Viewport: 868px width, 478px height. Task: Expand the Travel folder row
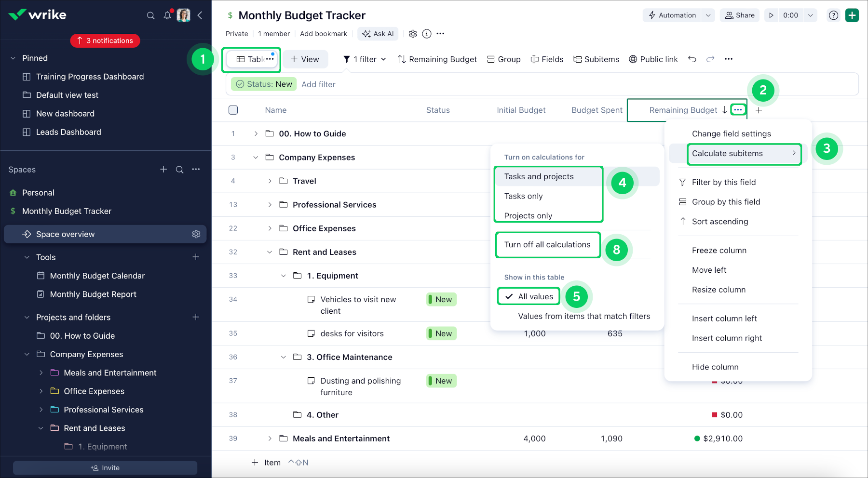[270, 181]
